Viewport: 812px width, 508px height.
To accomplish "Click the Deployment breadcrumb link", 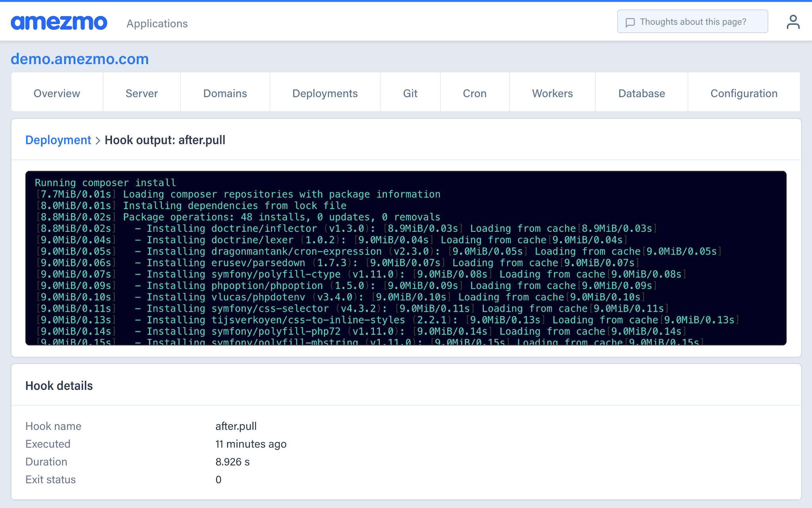I will click(58, 140).
